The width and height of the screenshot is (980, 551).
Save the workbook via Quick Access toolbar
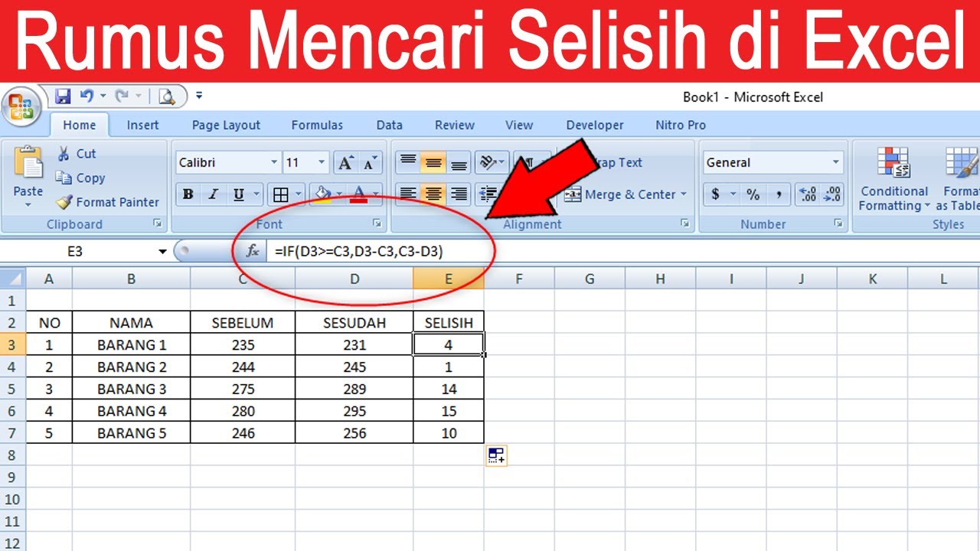pos(63,96)
